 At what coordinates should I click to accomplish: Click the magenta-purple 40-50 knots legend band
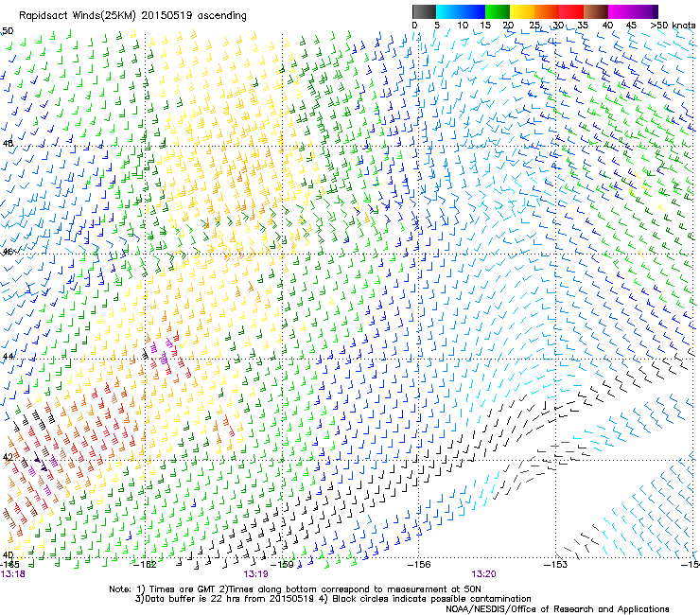coord(633,11)
